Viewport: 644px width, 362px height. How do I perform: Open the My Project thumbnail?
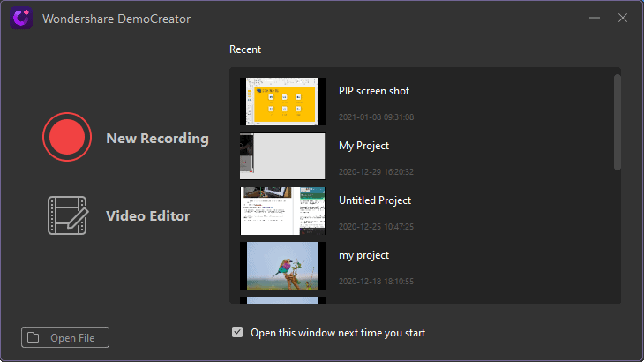pyautogui.click(x=282, y=156)
